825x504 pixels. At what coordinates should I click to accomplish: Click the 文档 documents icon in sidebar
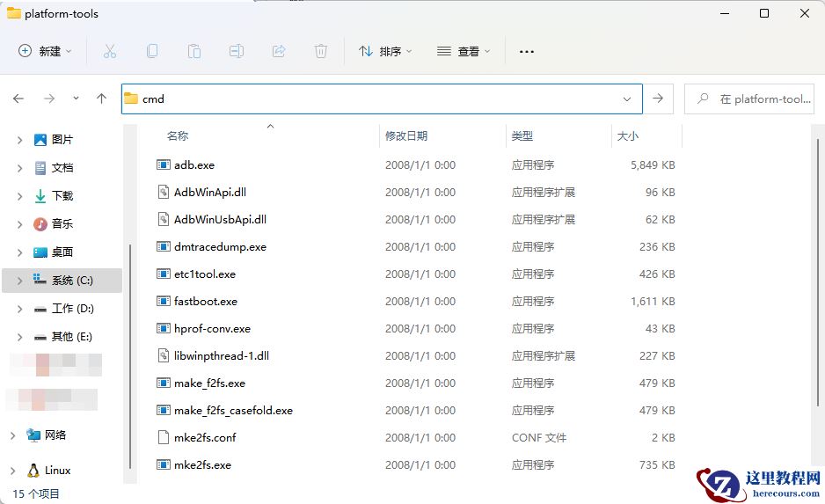point(40,168)
